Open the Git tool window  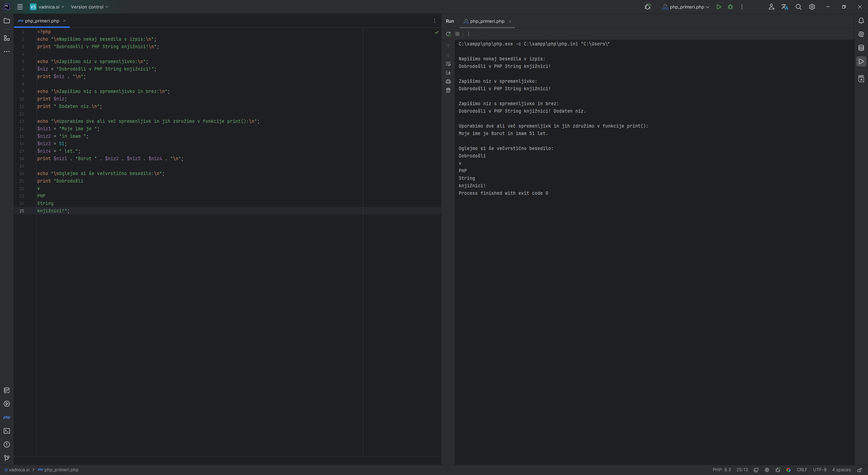(7, 458)
